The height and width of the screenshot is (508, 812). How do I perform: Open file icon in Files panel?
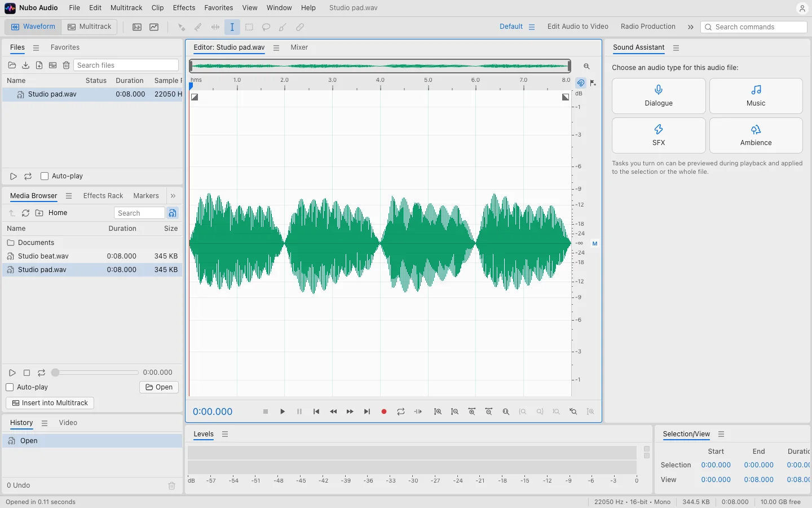point(12,65)
